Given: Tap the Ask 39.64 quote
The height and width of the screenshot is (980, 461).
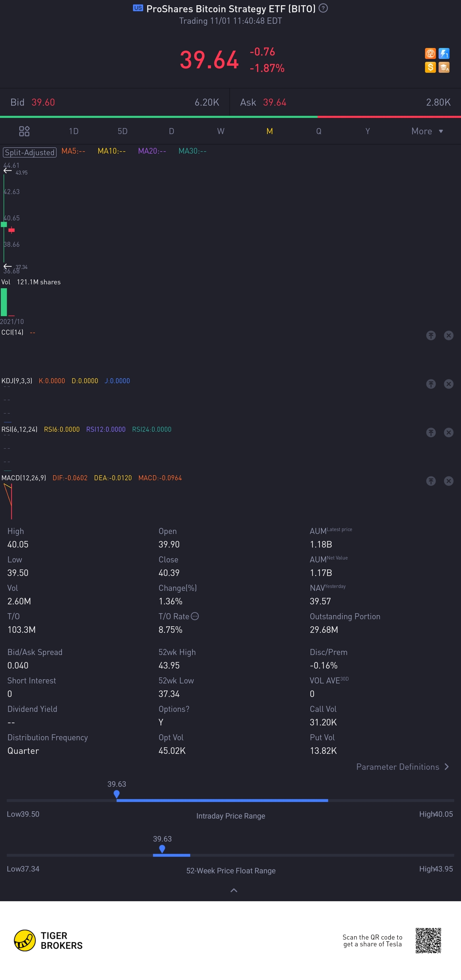Looking at the screenshot, I should click(x=345, y=102).
